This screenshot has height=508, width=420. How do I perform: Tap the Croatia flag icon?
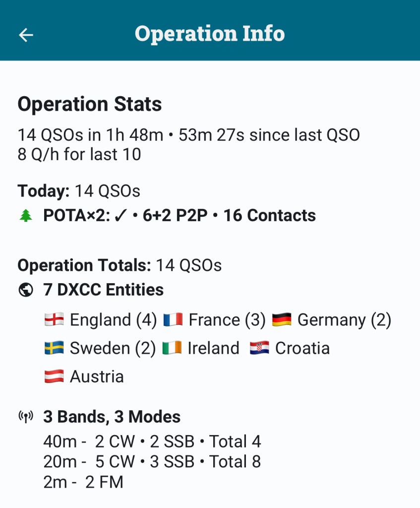pos(259,348)
